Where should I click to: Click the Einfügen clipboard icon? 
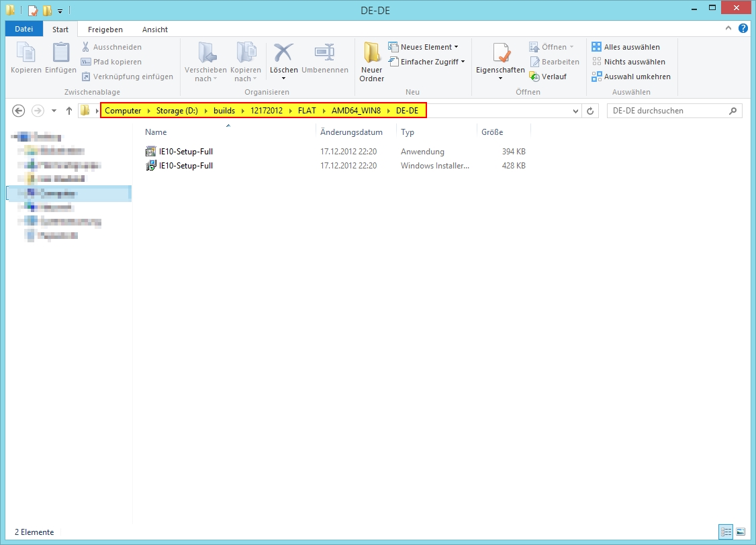coord(61,54)
